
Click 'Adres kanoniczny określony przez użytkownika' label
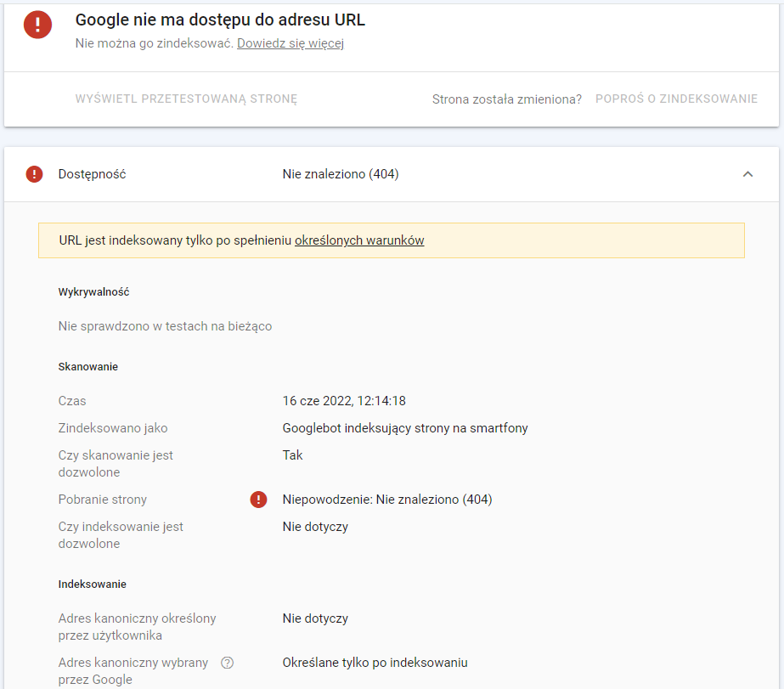point(137,627)
